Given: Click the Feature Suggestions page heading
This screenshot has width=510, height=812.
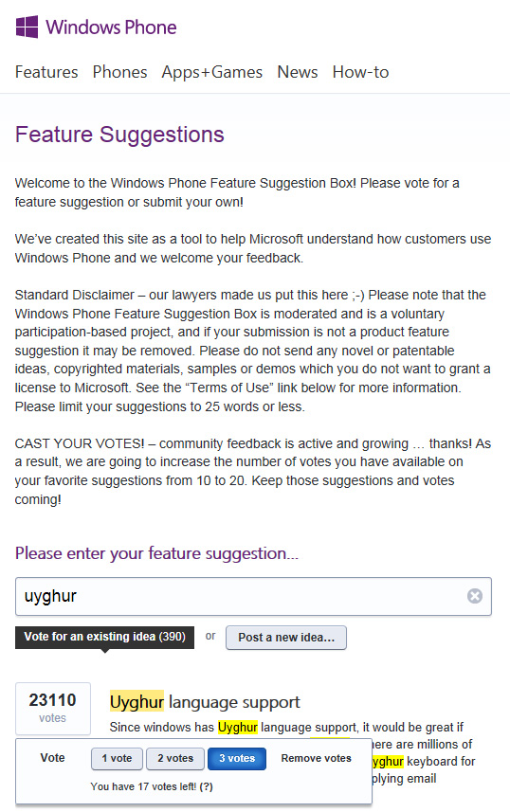Looking at the screenshot, I should coord(119,135).
